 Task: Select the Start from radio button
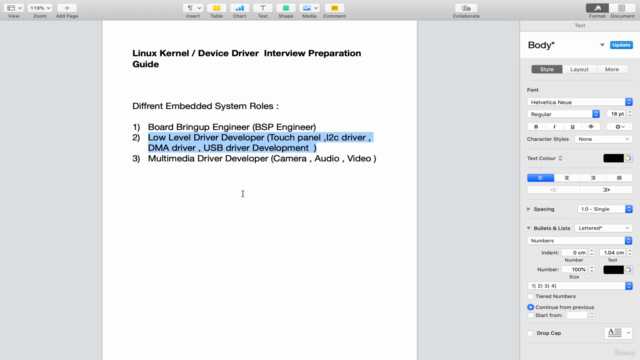[531, 315]
